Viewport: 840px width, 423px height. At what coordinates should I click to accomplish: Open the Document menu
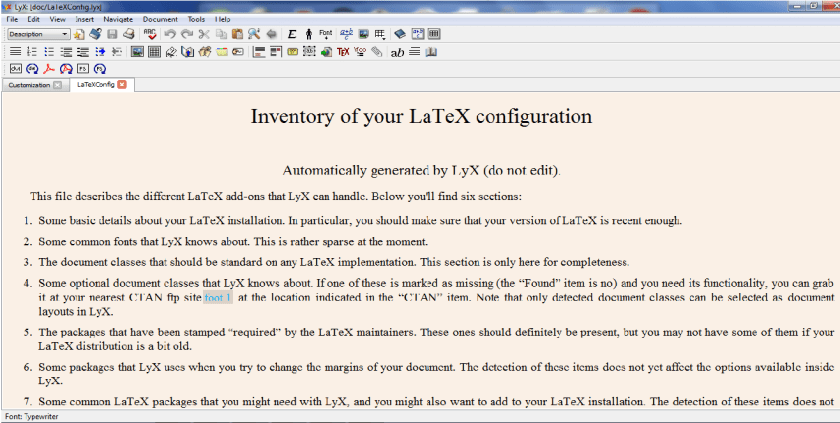pyautogui.click(x=160, y=19)
